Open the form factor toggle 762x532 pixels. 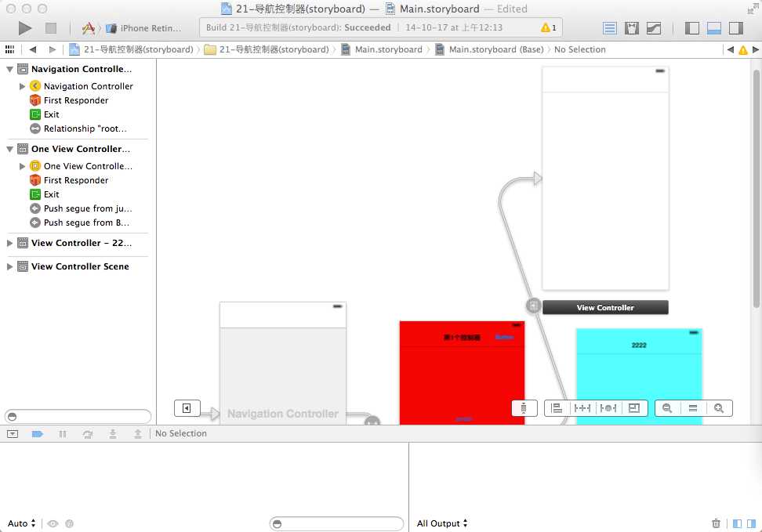tap(524, 408)
